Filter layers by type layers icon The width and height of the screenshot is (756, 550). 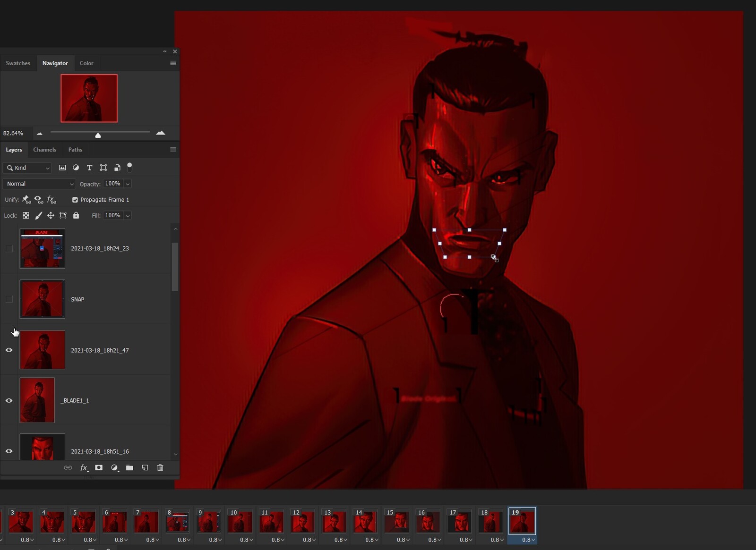click(x=89, y=168)
